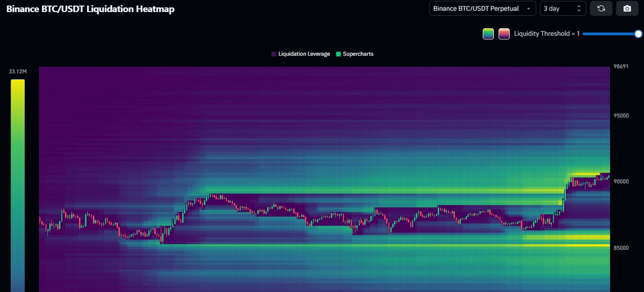Click the Liquidity Threshold = 1 label

[547, 33]
